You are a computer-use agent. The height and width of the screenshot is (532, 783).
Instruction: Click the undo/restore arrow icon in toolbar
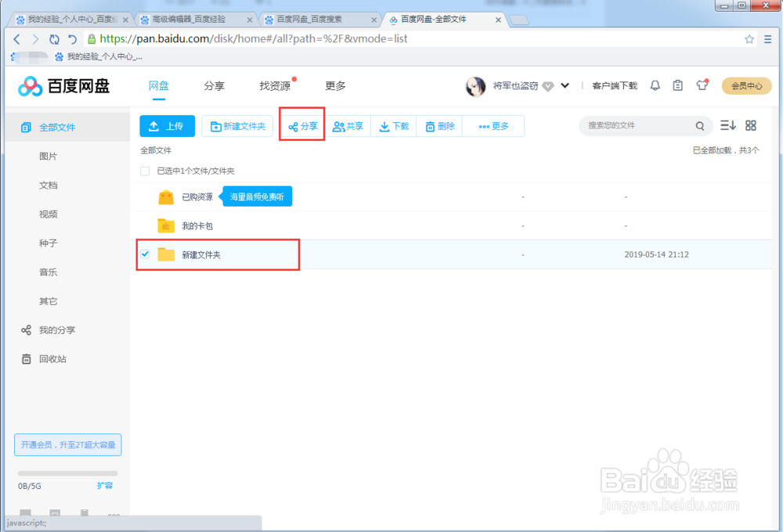[72, 39]
